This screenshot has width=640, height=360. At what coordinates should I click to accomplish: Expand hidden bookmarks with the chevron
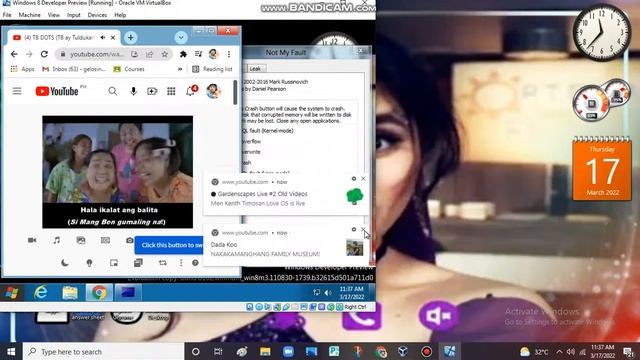[180, 69]
